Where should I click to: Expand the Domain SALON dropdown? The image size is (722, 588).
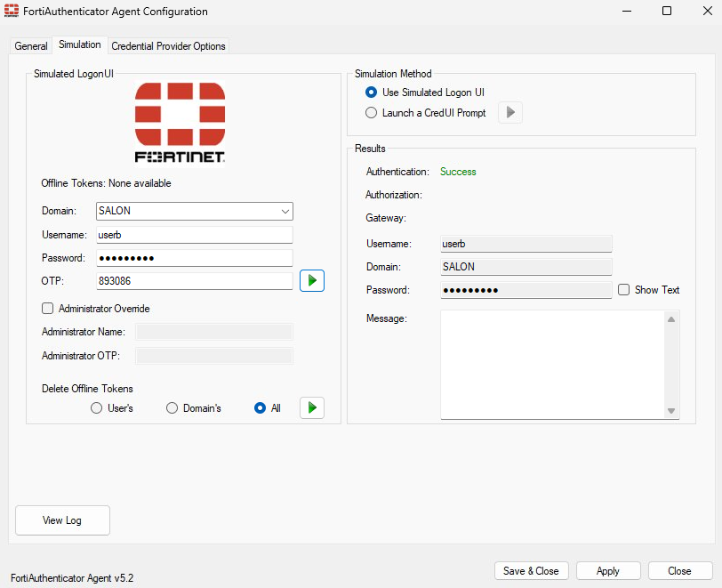pyautogui.click(x=285, y=212)
